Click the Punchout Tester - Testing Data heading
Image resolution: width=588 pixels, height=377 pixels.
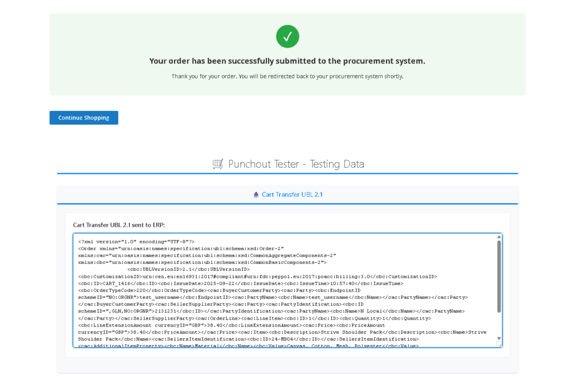(296, 164)
